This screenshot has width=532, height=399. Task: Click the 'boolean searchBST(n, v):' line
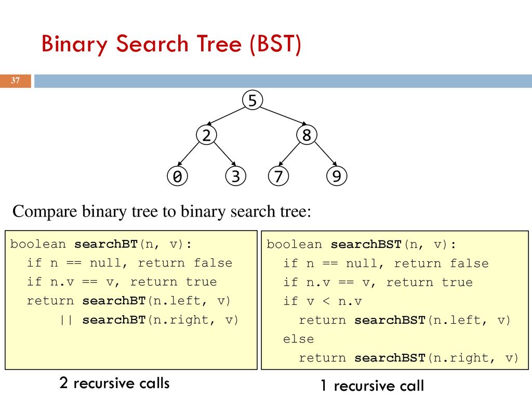(x=362, y=245)
